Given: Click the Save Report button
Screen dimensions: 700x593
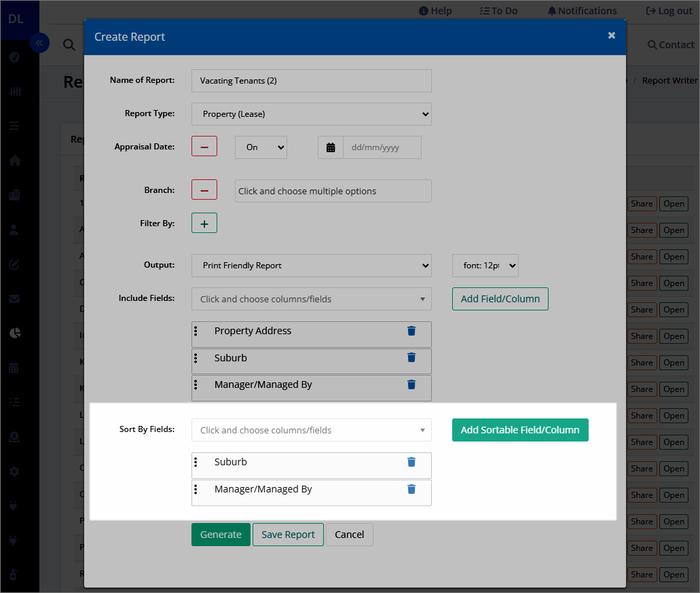Looking at the screenshot, I should point(288,535).
